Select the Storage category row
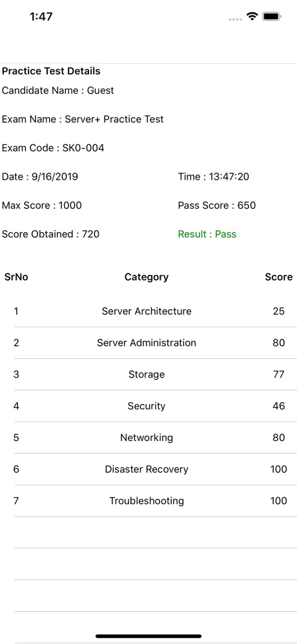Viewport: 297px width, 644px height. 148,374
